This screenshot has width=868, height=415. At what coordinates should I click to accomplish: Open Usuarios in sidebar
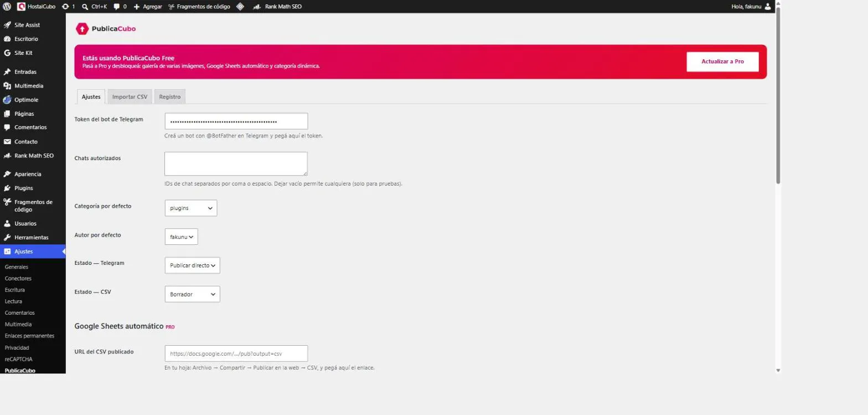click(33, 223)
